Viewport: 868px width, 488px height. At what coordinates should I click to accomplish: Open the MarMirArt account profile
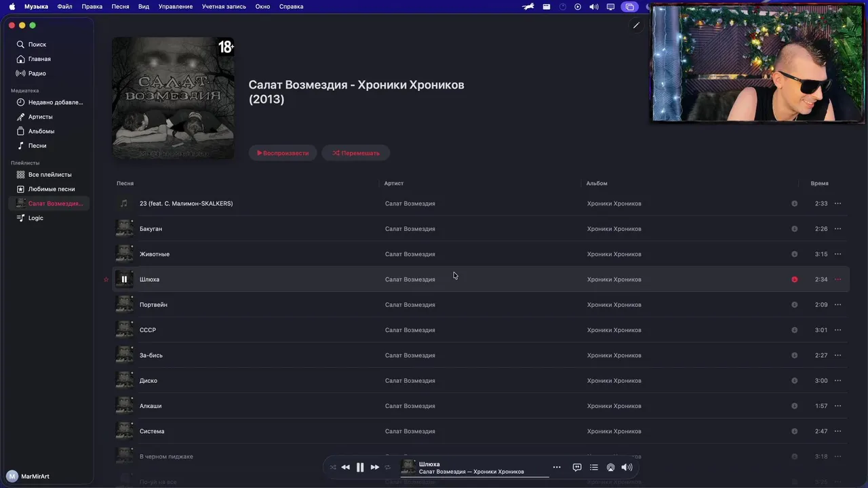pos(28,476)
